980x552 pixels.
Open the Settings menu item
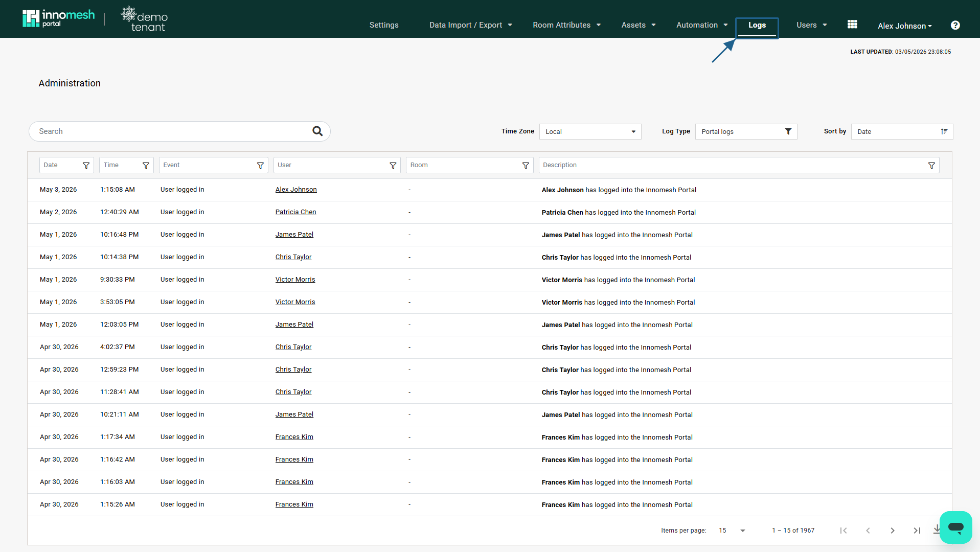[x=384, y=25]
